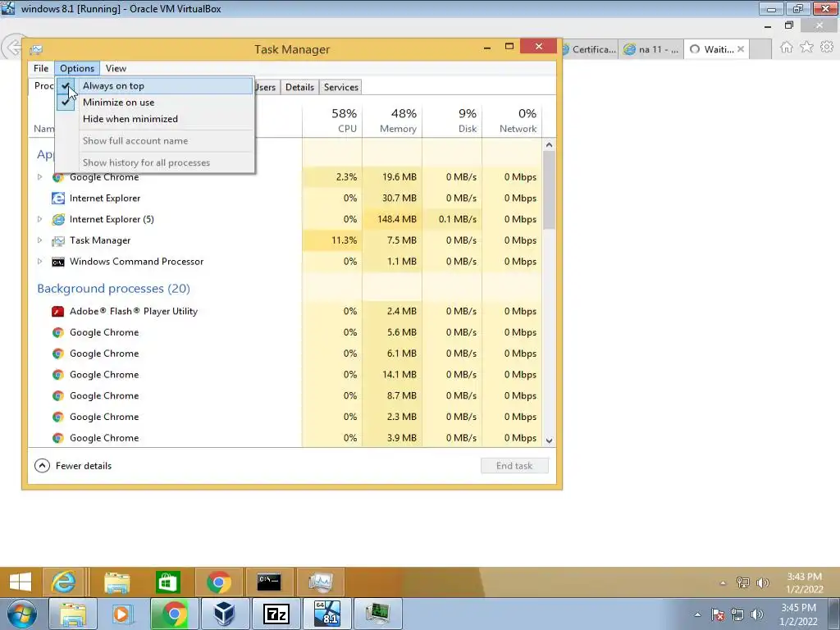Sort by Disk column header
The height and width of the screenshot is (630, 840).
click(453, 120)
